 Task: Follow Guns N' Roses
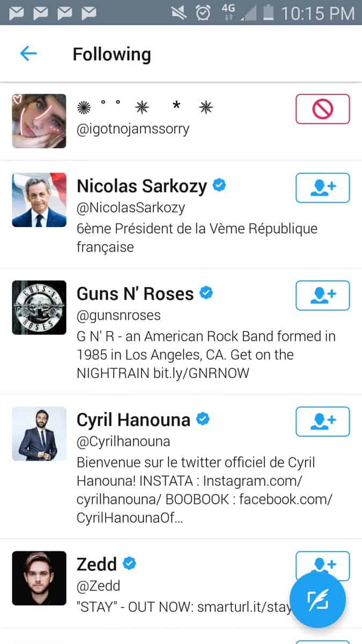(x=322, y=295)
